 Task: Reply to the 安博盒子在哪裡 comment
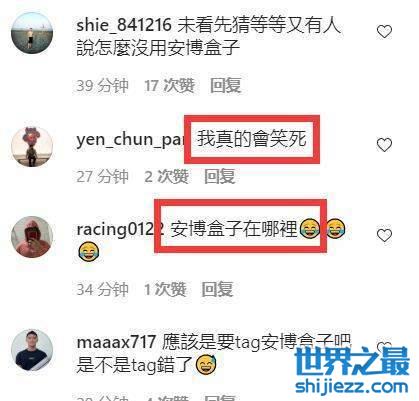pyautogui.click(x=217, y=289)
